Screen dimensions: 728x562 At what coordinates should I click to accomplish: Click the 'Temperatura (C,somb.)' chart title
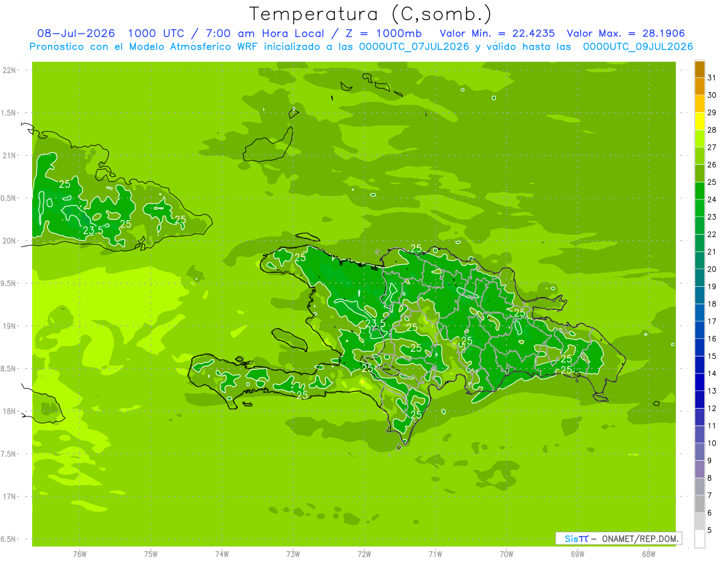[x=370, y=13]
